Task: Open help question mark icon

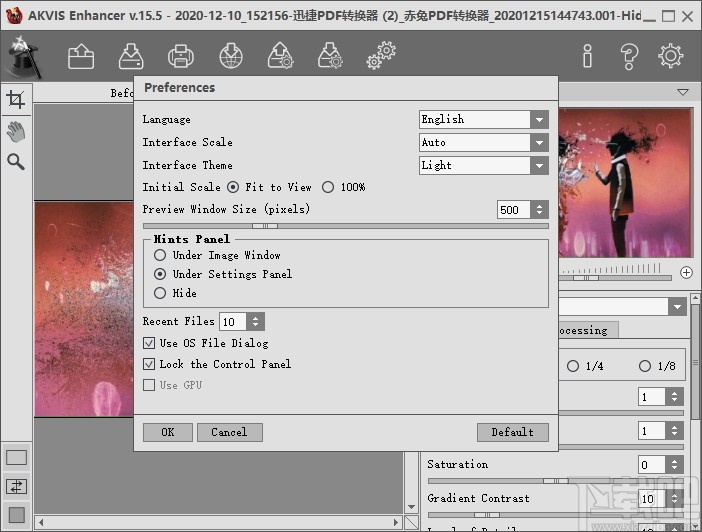Action: (629, 56)
